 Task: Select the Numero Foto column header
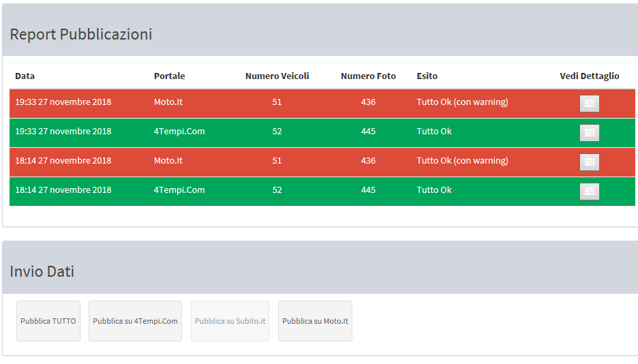pos(368,76)
